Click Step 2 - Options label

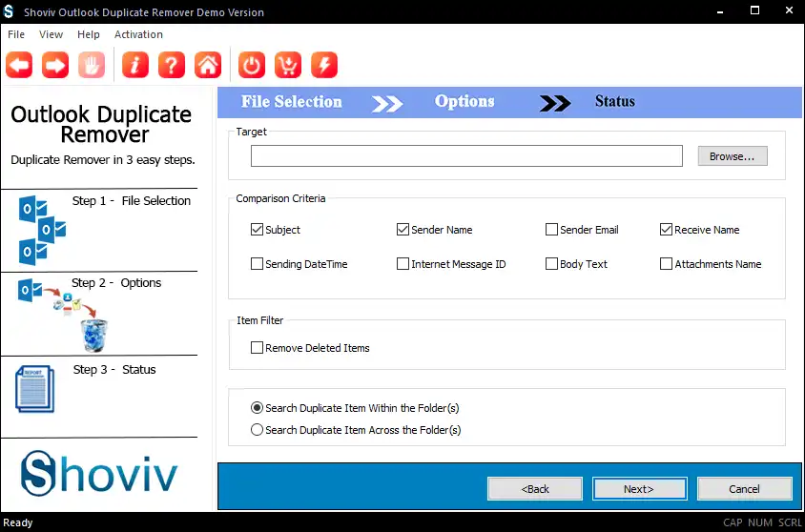click(x=116, y=282)
